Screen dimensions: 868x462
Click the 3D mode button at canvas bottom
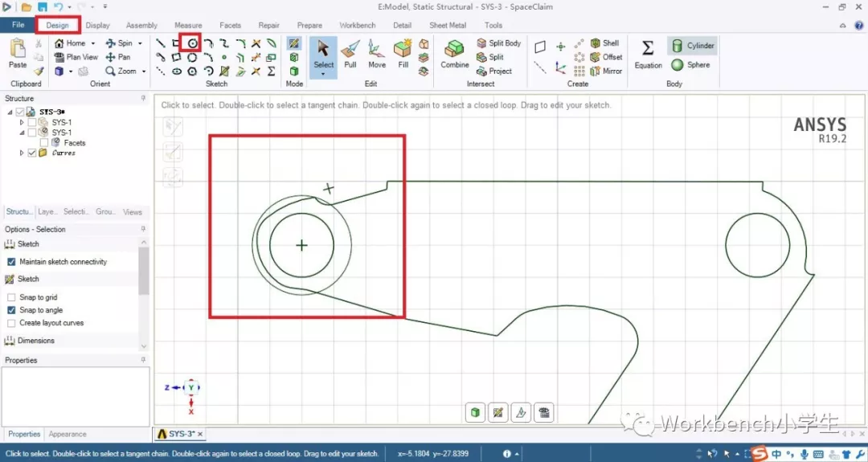(475, 412)
